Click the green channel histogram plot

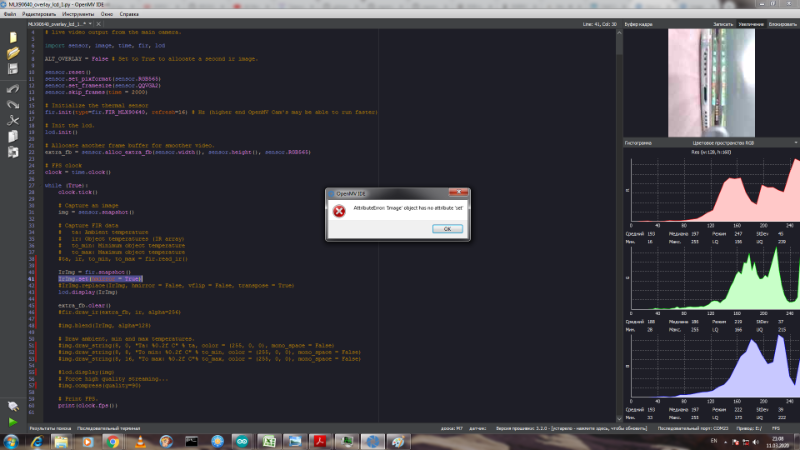715,278
